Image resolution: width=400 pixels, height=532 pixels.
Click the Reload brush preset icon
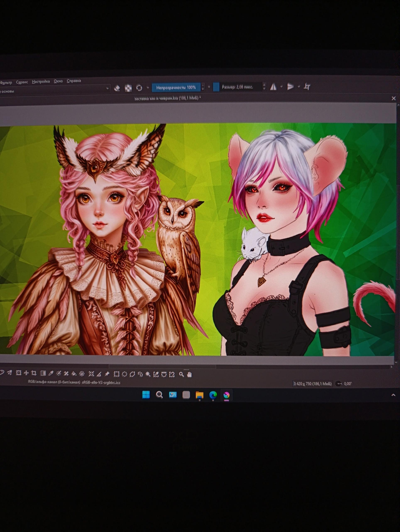139,88
